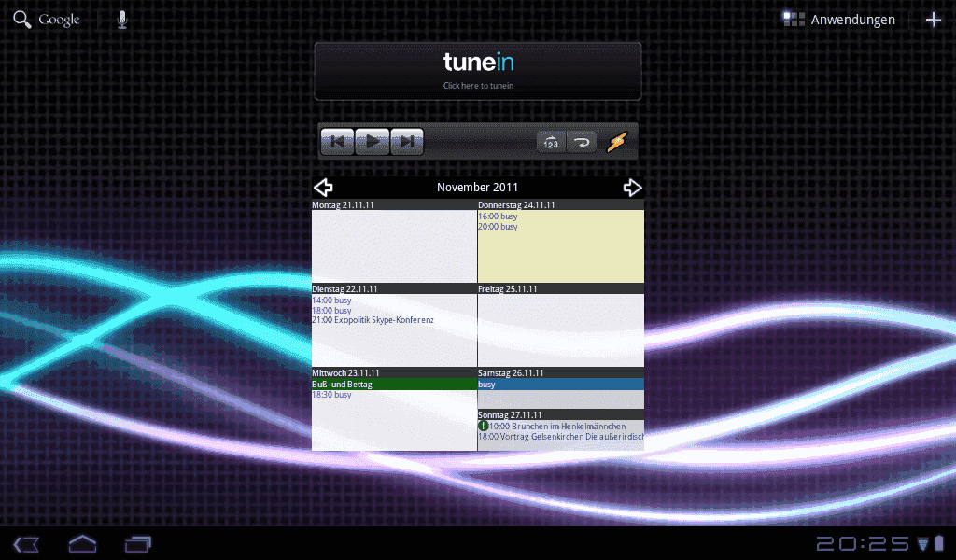This screenshot has height=560, width=956.
Task: Open the Exopolitik Skype-Konferenz event
Action: [373, 320]
